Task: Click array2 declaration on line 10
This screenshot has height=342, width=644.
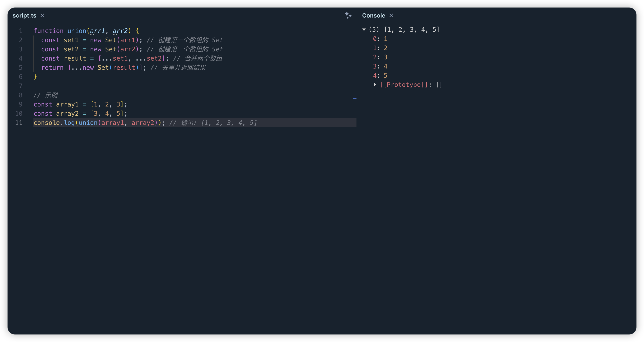Action: coord(67,113)
